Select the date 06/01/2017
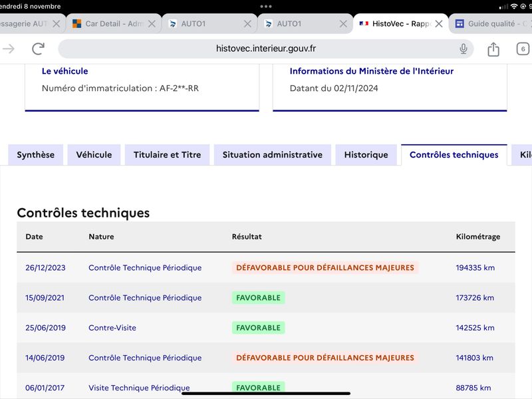The height and width of the screenshot is (399, 532). (x=45, y=388)
